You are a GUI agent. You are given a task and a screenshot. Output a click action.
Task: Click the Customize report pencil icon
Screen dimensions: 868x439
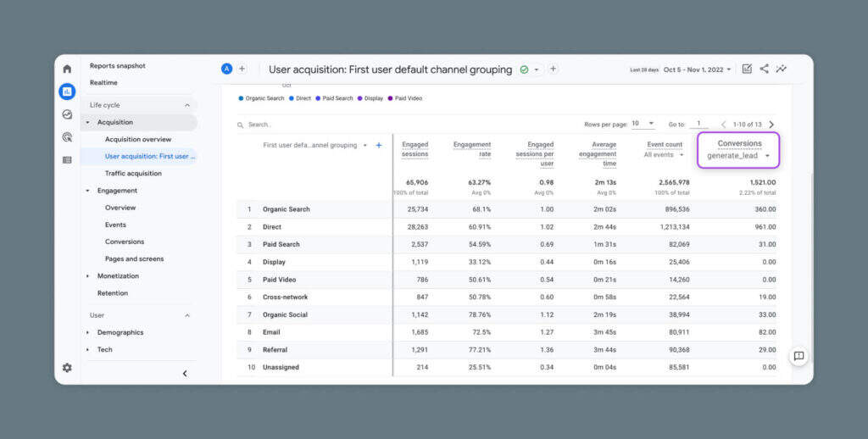pyautogui.click(x=747, y=69)
